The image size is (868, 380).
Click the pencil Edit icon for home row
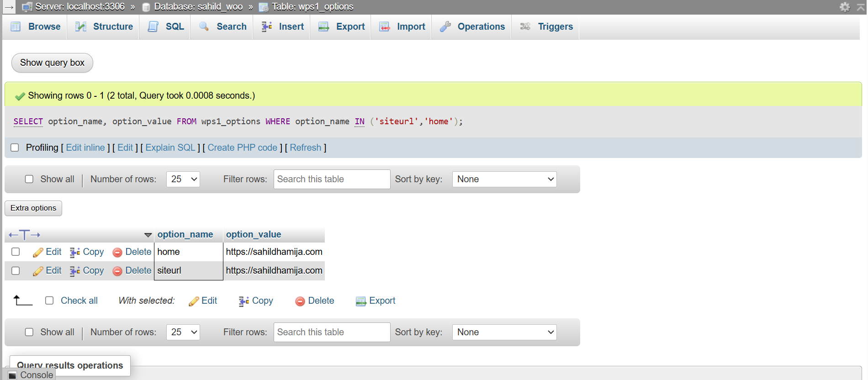[x=38, y=252]
